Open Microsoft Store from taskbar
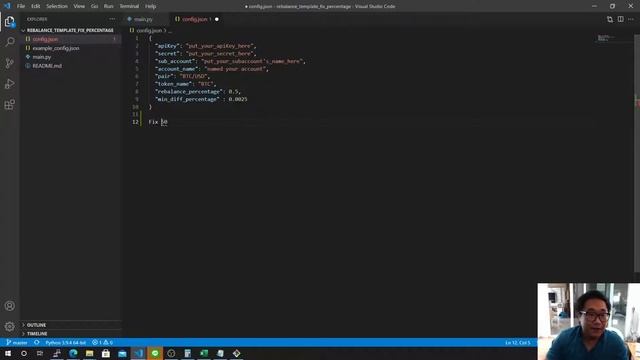The width and height of the screenshot is (640, 360). pos(106,353)
